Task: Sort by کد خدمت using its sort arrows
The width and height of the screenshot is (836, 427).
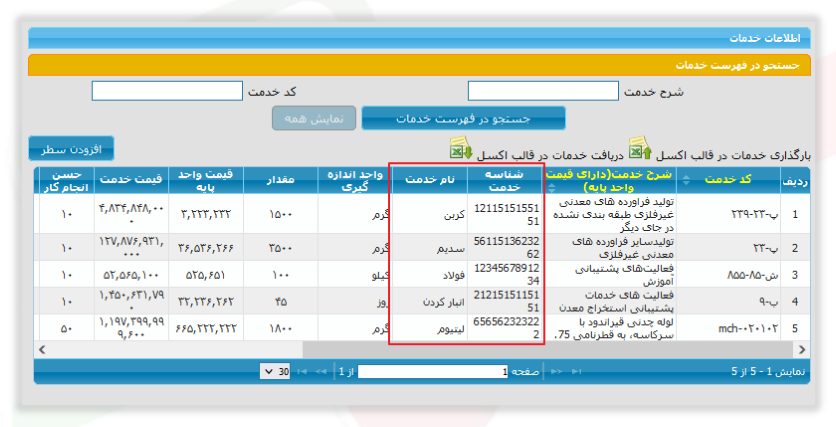Action: pyautogui.click(x=687, y=180)
